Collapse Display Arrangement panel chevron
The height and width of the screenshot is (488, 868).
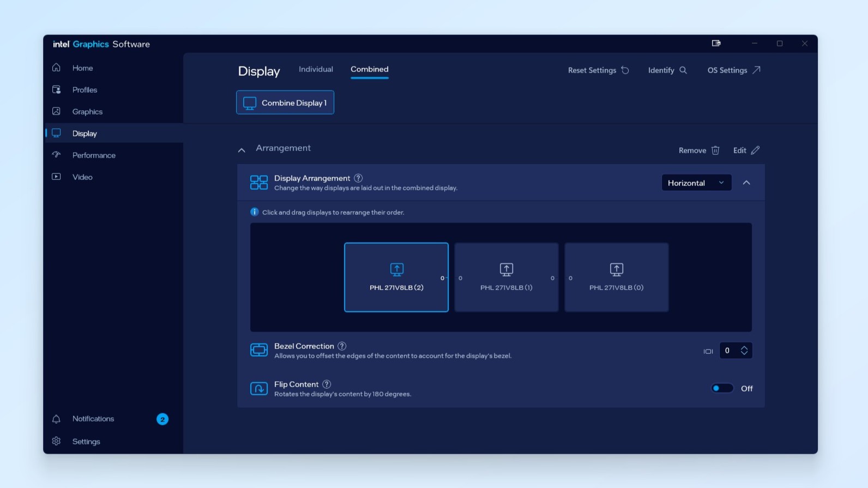(x=746, y=183)
